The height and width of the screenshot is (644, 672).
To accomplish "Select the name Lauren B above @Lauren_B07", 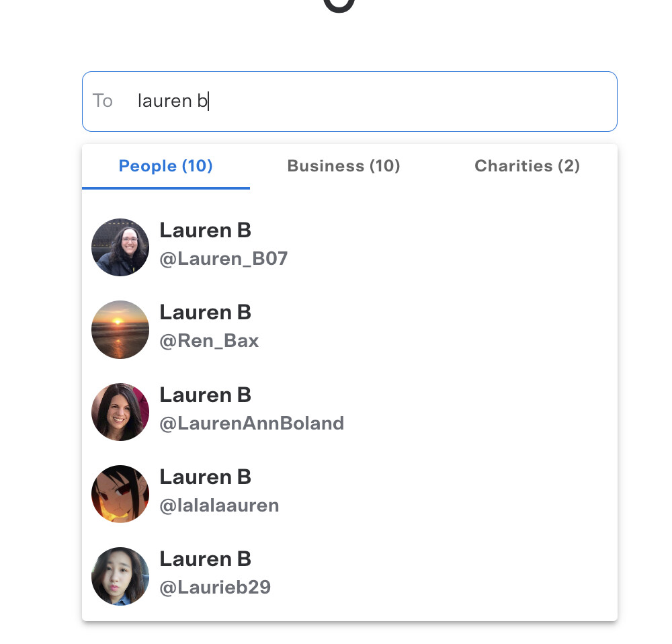I will tap(205, 231).
